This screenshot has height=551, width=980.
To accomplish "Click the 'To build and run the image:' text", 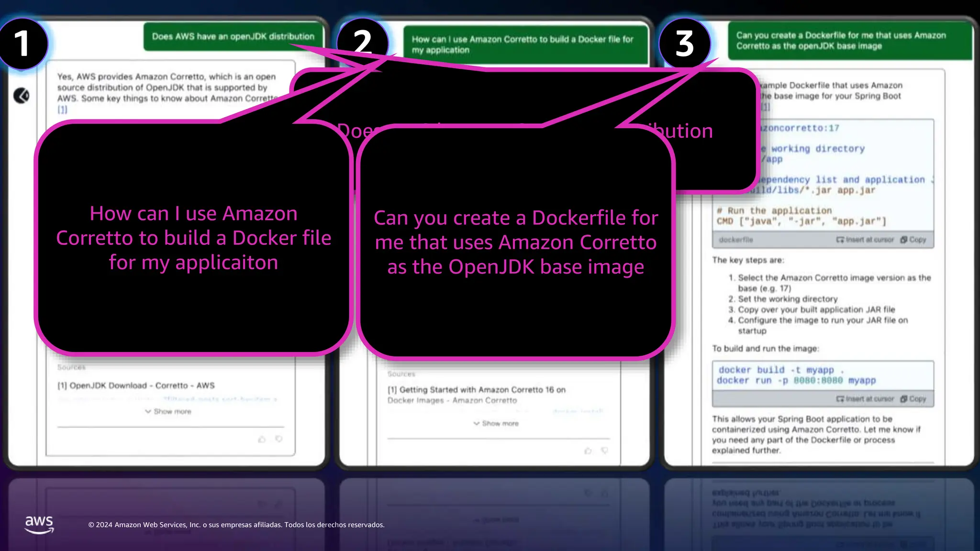I will [x=766, y=349].
